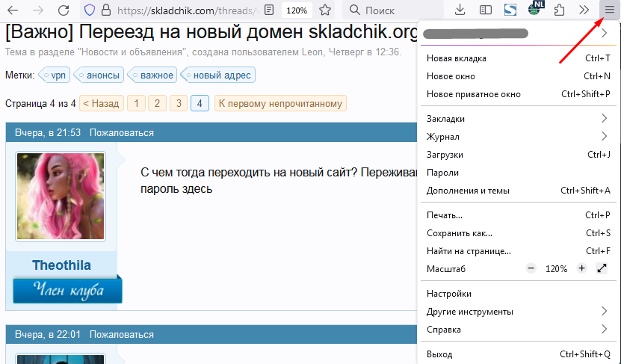Zoom in with the plus button
621x364 pixels.
(x=581, y=268)
